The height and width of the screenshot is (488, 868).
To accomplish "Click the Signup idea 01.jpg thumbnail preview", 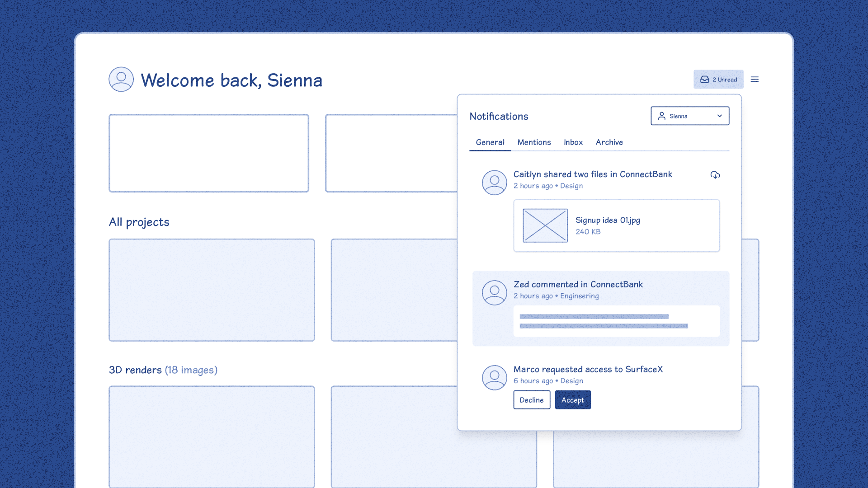I will click(x=543, y=225).
